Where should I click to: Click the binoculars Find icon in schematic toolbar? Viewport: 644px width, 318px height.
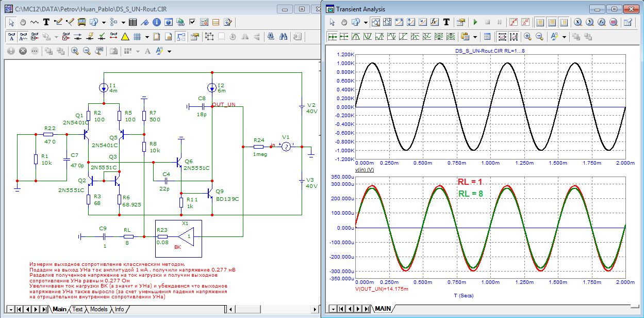(x=283, y=37)
